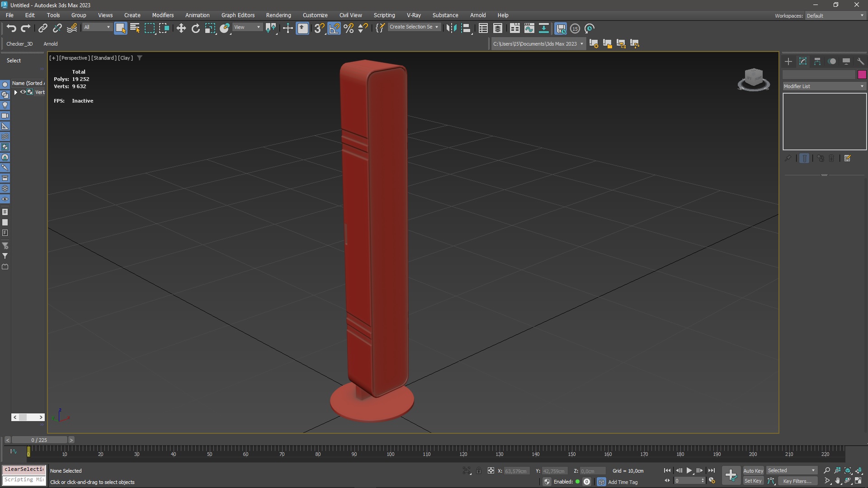Open the Scripting menu
Viewport: 868px width, 488px height.
click(384, 15)
